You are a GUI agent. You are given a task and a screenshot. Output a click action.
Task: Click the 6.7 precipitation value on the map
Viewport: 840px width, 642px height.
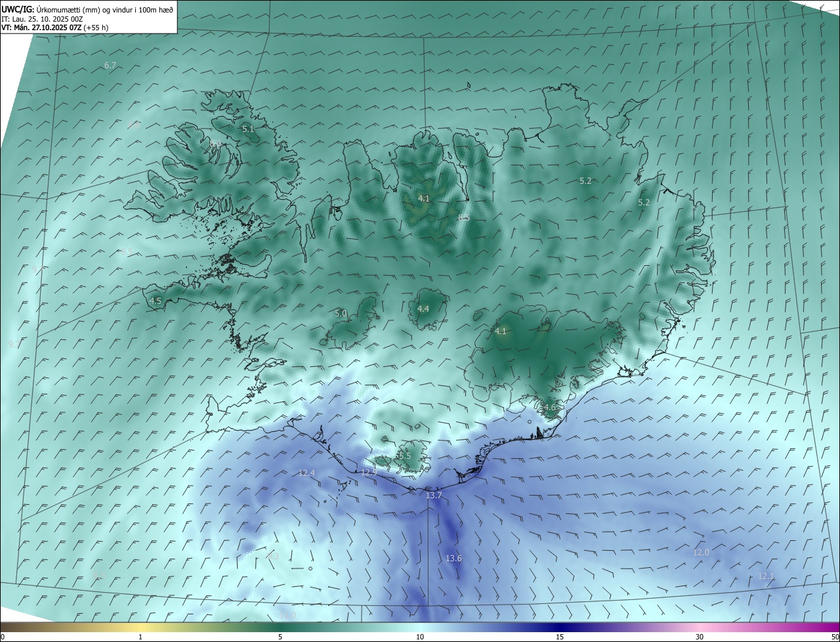110,65
